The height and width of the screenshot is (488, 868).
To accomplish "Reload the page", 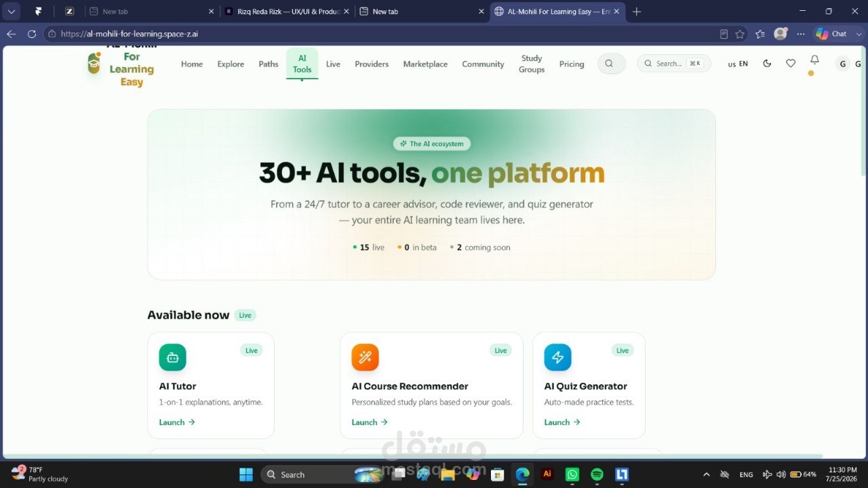I will tap(32, 34).
